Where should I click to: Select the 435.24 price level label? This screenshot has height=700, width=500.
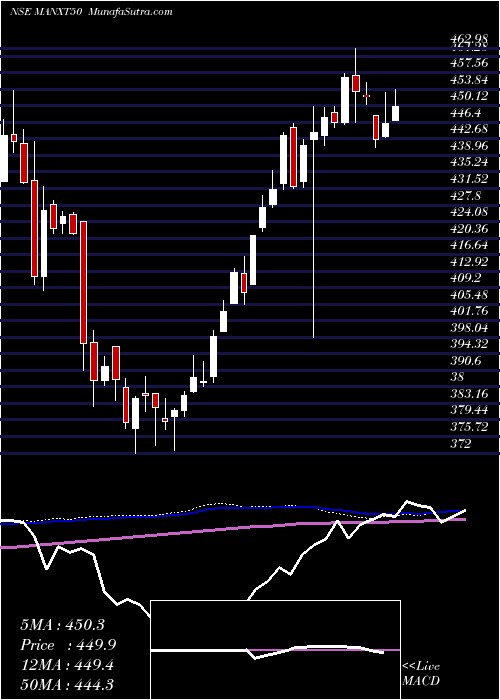[468, 162]
